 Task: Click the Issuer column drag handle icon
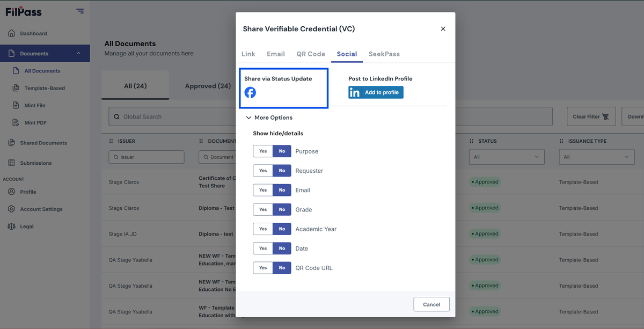pyautogui.click(x=112, y=141)
